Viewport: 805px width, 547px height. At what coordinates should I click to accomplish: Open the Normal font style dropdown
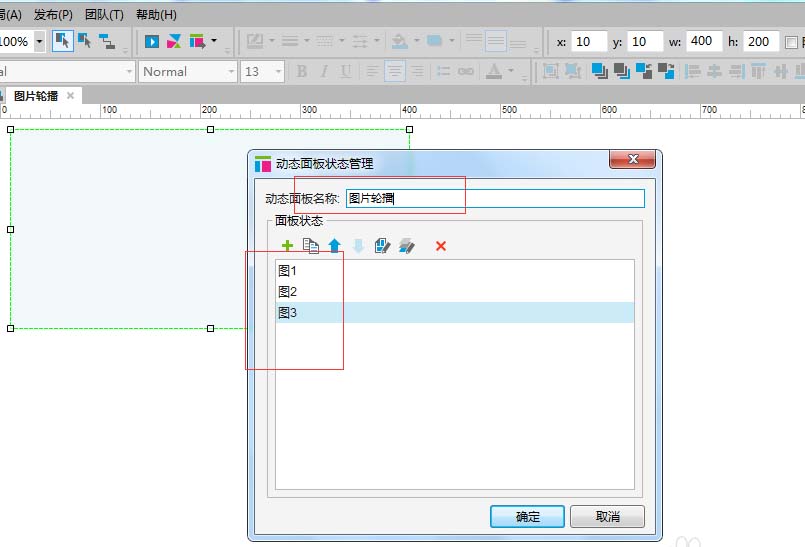coord(231,71)
